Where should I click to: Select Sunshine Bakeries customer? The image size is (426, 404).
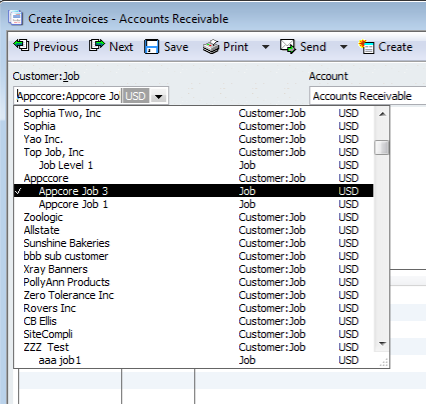[194, 243]
